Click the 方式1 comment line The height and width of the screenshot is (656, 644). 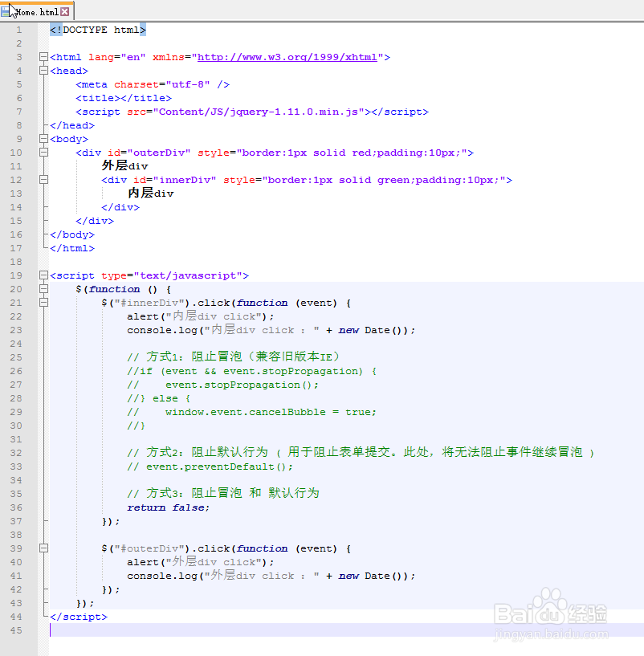[233, 357]
